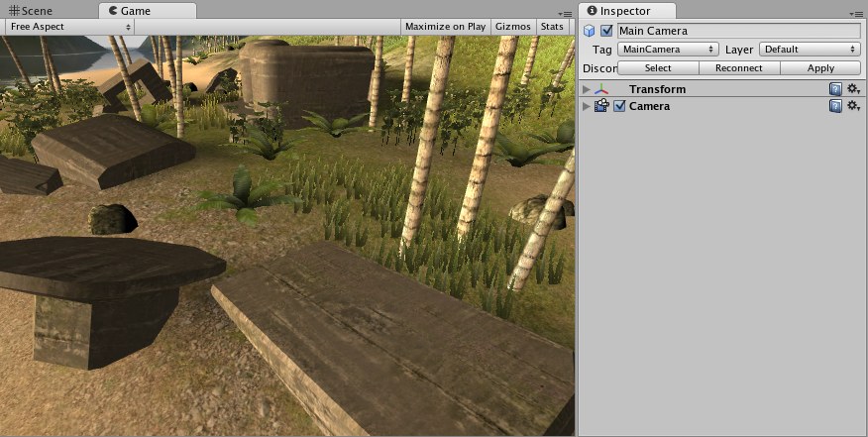Open the Inspector panel options menu icon
Screen dimensions: 868x437
click(855, 14)
